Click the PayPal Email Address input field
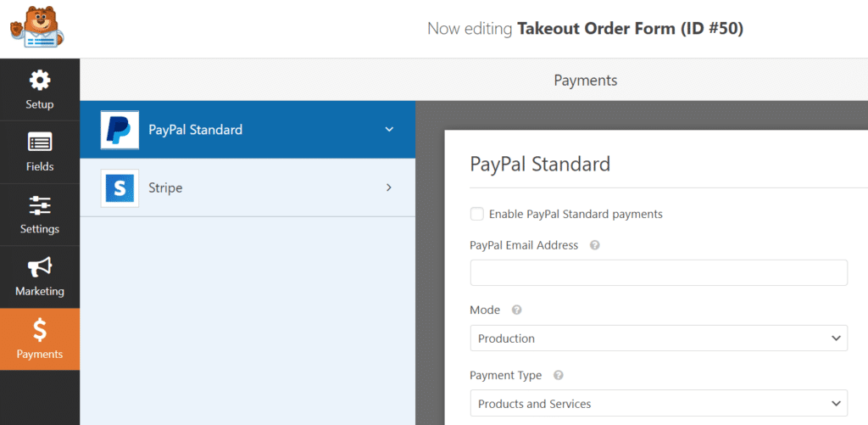Screen dimensions: 868x425 [x=659, y=272]
